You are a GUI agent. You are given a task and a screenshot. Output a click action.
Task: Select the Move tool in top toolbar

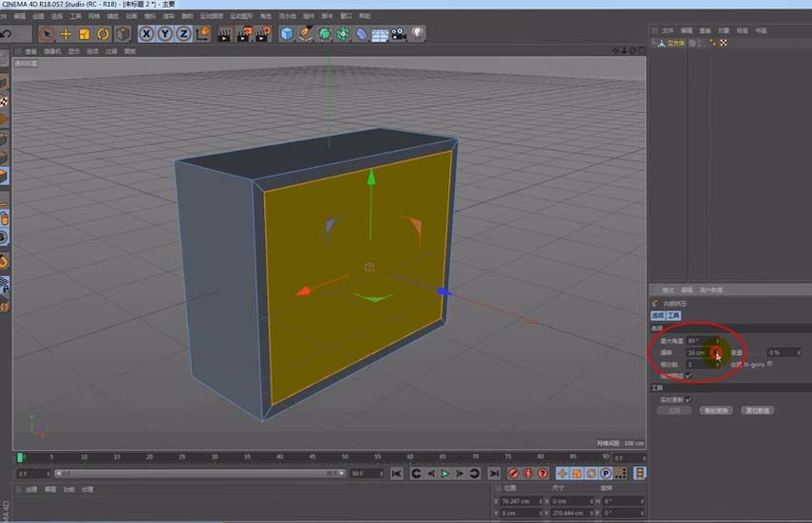[x=66, y=34]
